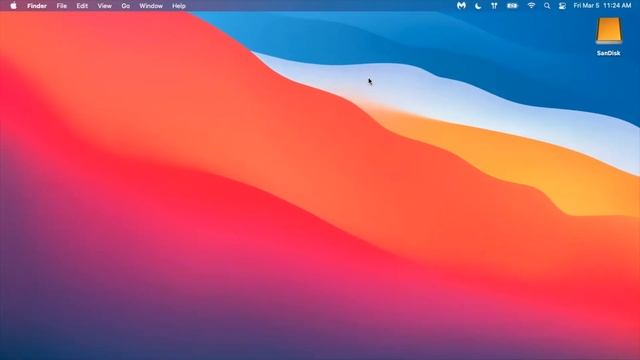Click the battery status icon

click(x=512, y=6)
